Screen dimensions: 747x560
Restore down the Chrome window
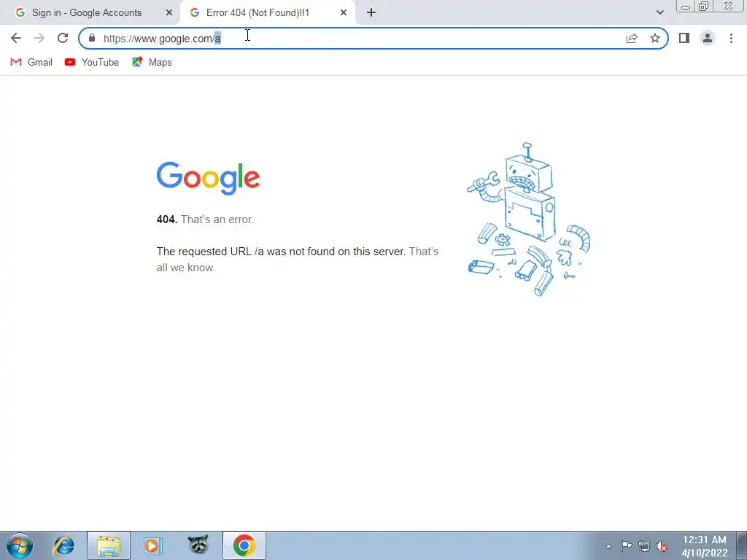(x=704, y=6)
